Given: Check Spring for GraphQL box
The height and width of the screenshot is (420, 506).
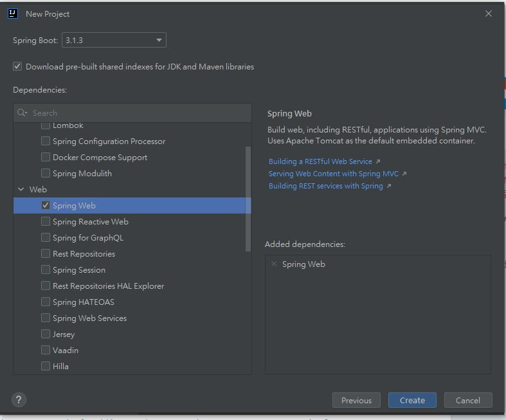Looking at the screenshot, I should [46, 237].
